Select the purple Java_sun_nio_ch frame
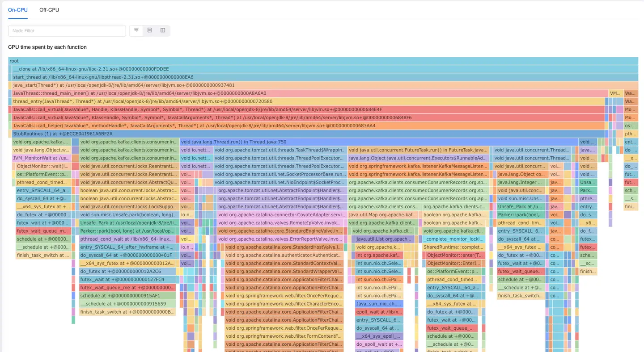The width and height of the screenshot is (644, 352). (379, 304)
